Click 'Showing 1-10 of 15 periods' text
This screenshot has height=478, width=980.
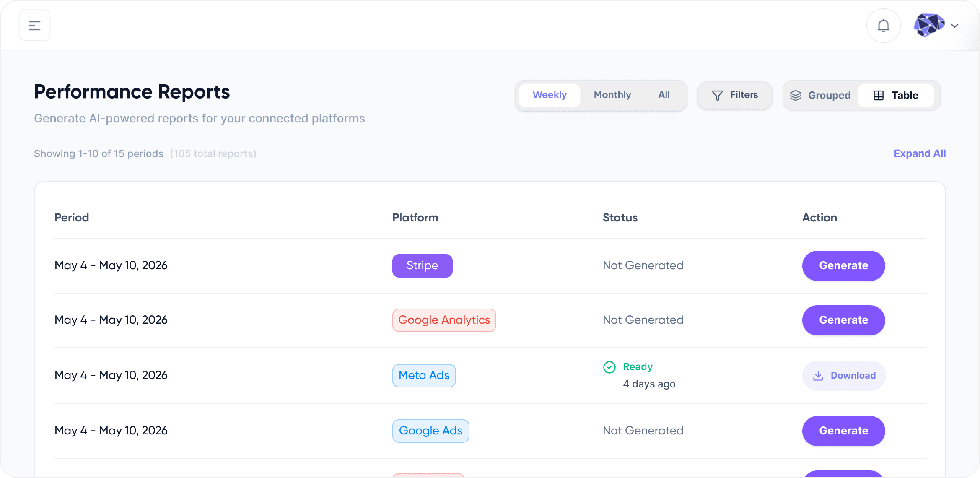(x=99, y=154)
